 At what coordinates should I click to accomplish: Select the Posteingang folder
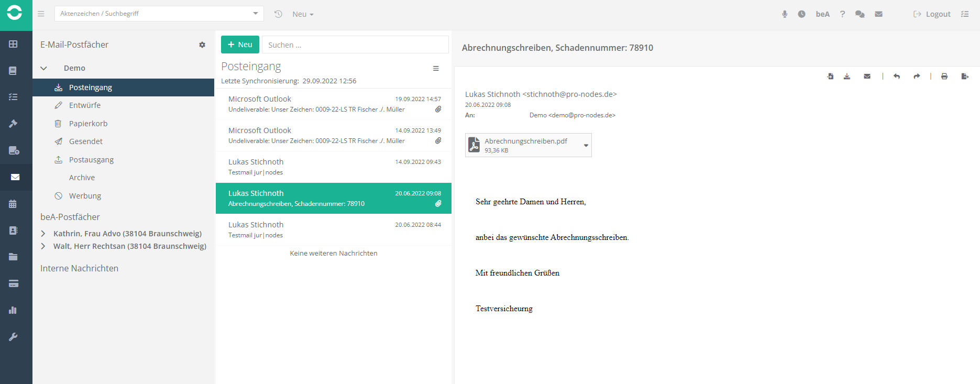(x=124, y=87)
